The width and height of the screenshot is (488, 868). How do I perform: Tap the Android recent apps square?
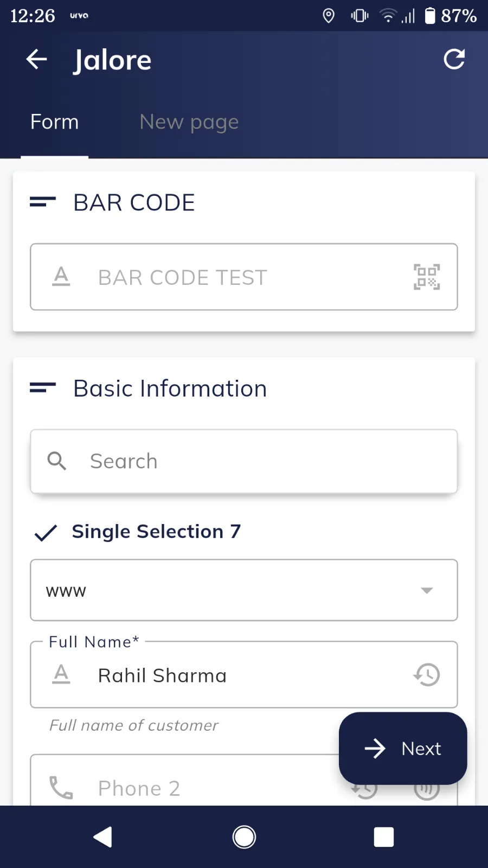pyautogui.click(x=383, y=837)
